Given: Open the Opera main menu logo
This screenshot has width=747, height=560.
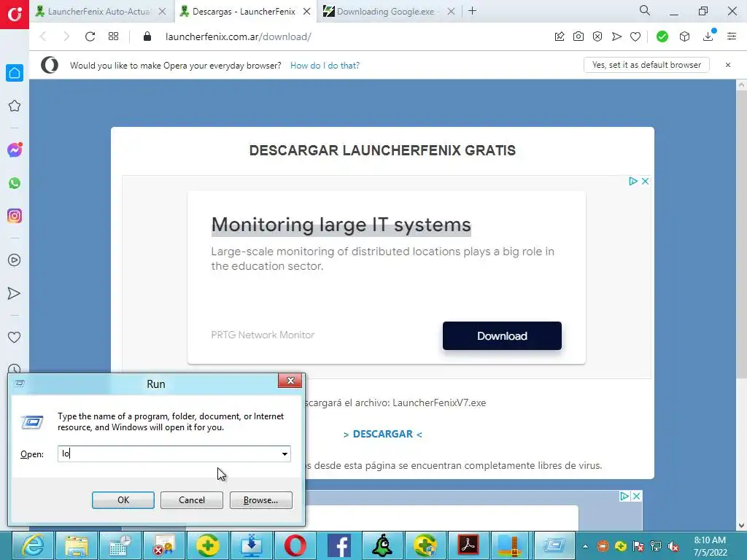Looking at the screenshot, I should coord(15,15).
